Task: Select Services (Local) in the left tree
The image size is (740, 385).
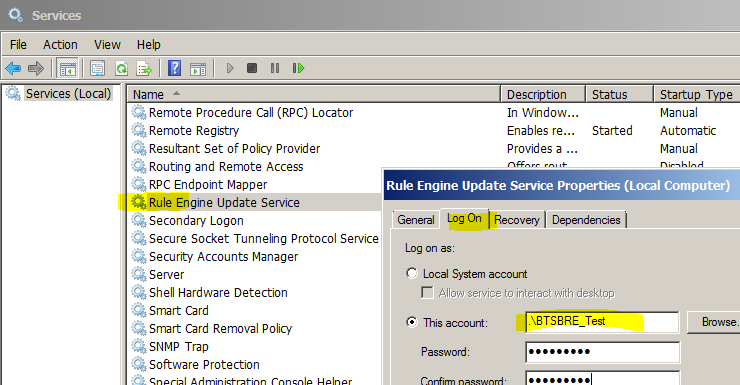Action: tap(68, 93)
